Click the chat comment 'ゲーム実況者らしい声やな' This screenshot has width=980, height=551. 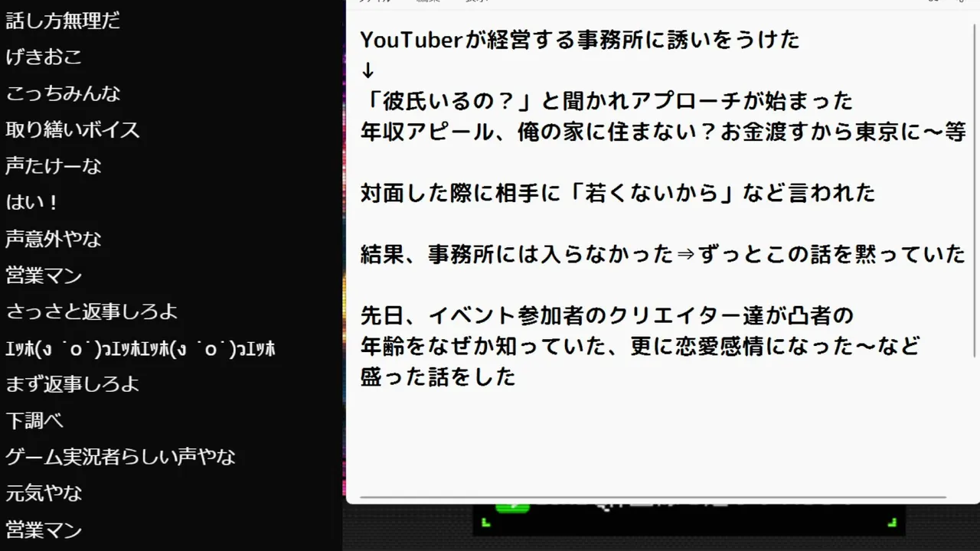point(120,457)
